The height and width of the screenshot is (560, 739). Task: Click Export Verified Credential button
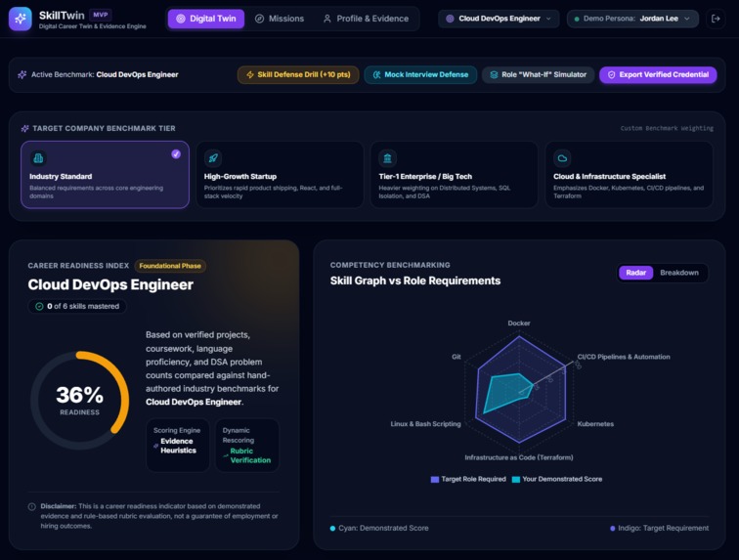(x=658, y=75)
